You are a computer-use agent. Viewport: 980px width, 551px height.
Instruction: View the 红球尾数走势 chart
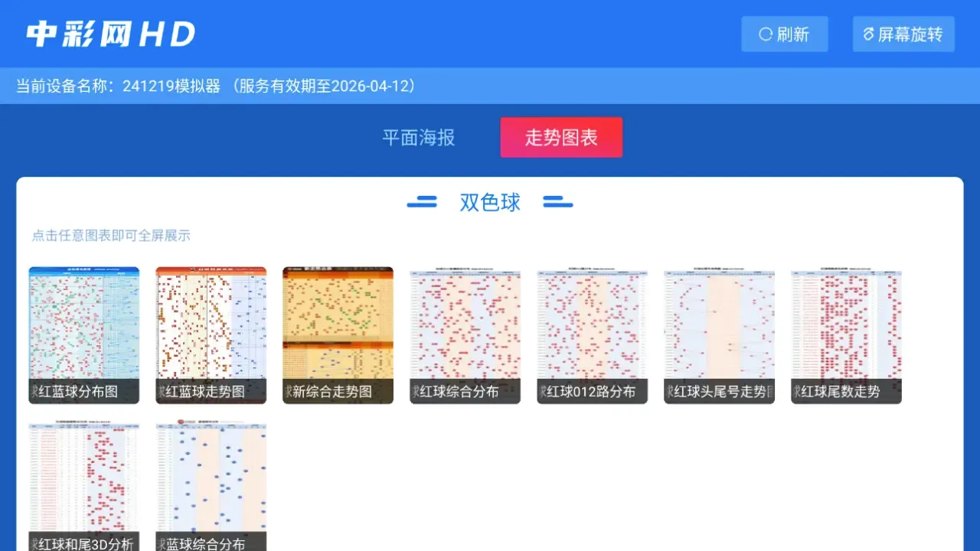847,335
